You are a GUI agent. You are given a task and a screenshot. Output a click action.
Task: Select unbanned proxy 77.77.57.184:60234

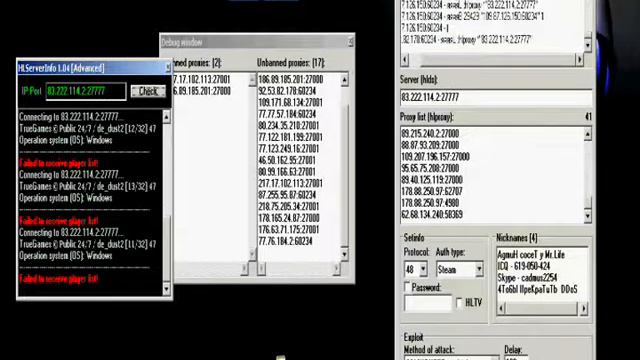(287, 114)
